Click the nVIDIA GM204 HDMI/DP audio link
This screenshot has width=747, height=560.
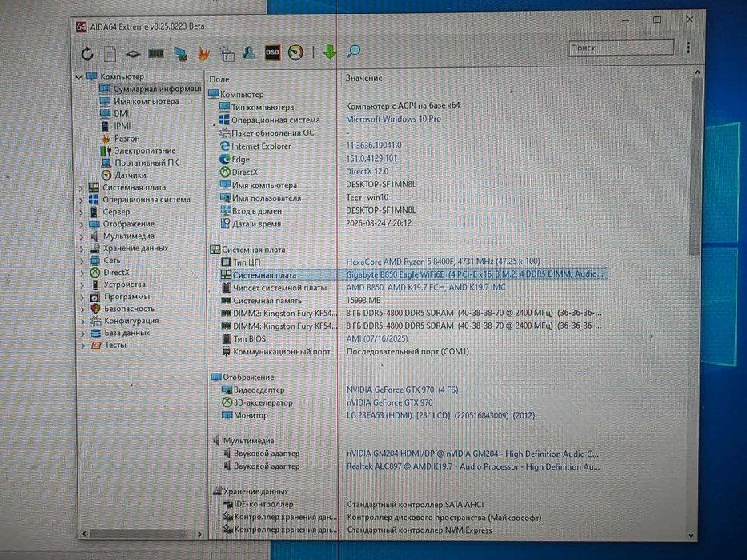click(x=472, y=454)
